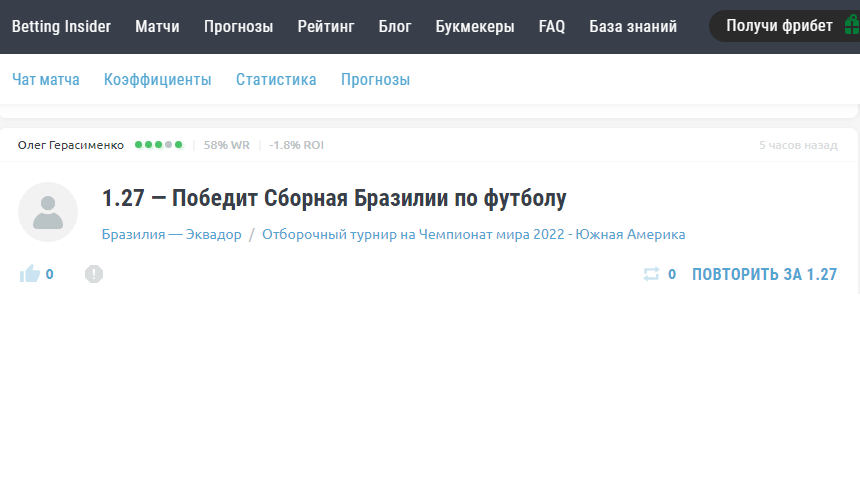Click the 5 часов назад timestamp

coord(798,145)
